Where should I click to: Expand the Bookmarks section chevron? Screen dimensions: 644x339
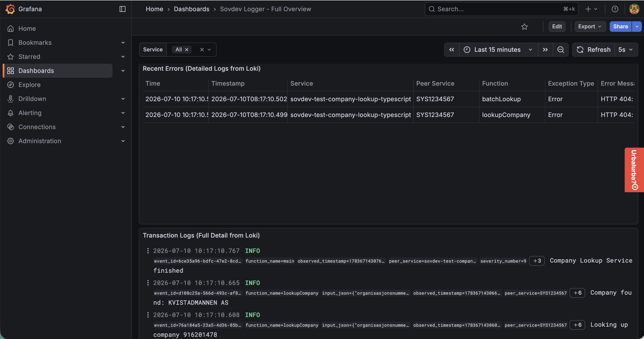(x=123, y=42)
